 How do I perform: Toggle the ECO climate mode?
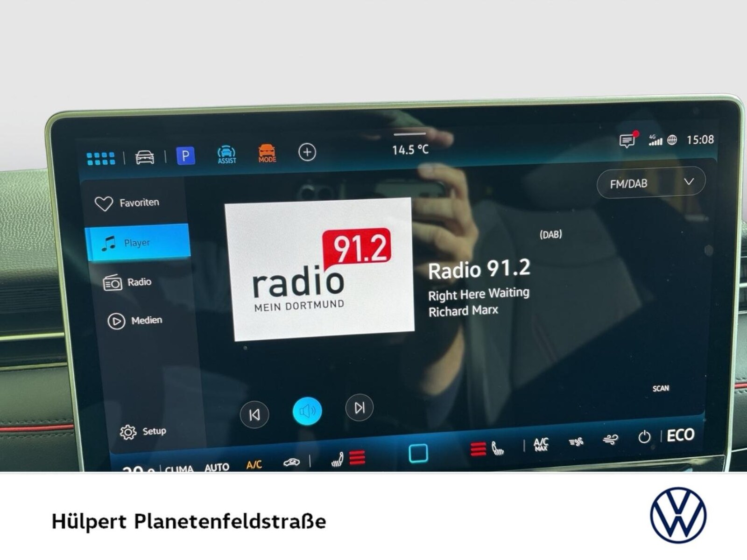point(680,435)
